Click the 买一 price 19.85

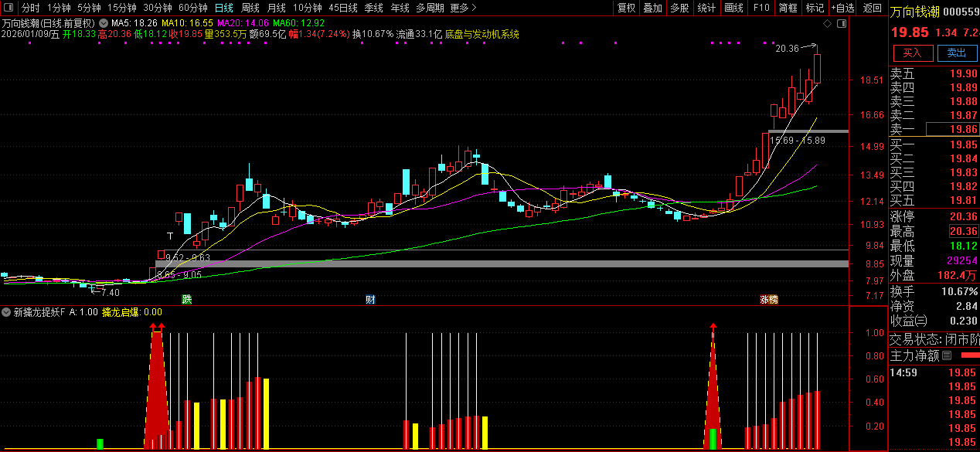click(964, 144)
